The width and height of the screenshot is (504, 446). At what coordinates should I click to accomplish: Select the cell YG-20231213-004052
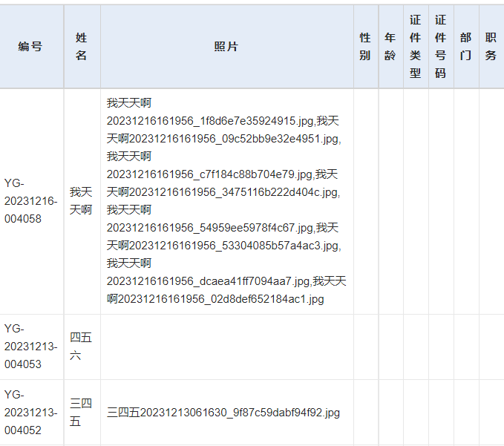pyautogui.click(x=31, y=413)
